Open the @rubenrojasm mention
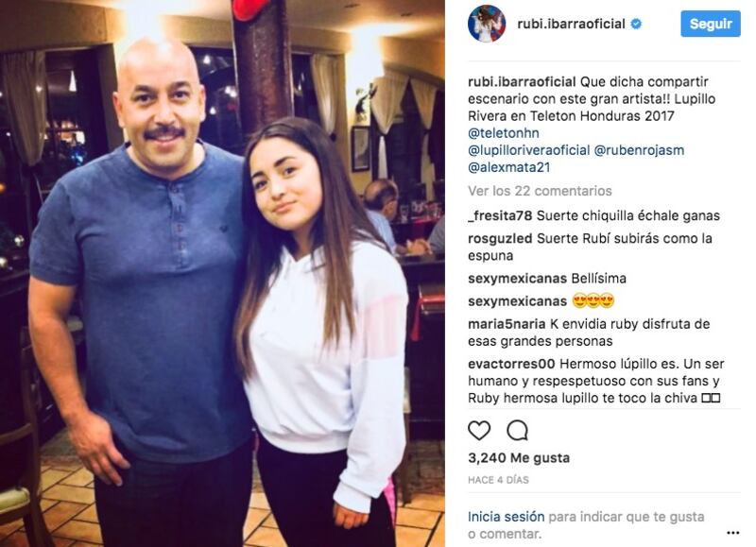This screenshot has height=547, width=756. tap(640, 150)
